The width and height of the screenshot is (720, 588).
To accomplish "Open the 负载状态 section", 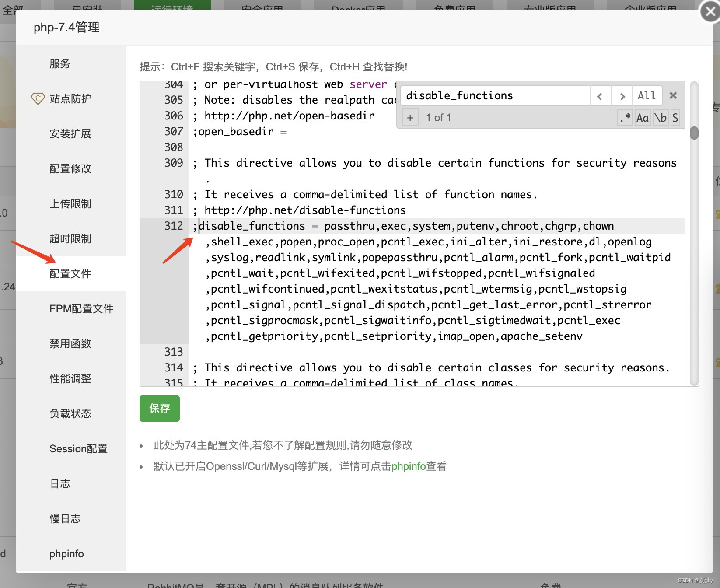I will [x=70, y=414].
